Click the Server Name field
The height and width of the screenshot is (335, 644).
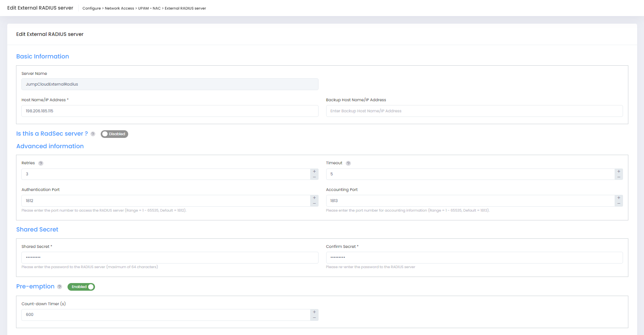(170, 84)
